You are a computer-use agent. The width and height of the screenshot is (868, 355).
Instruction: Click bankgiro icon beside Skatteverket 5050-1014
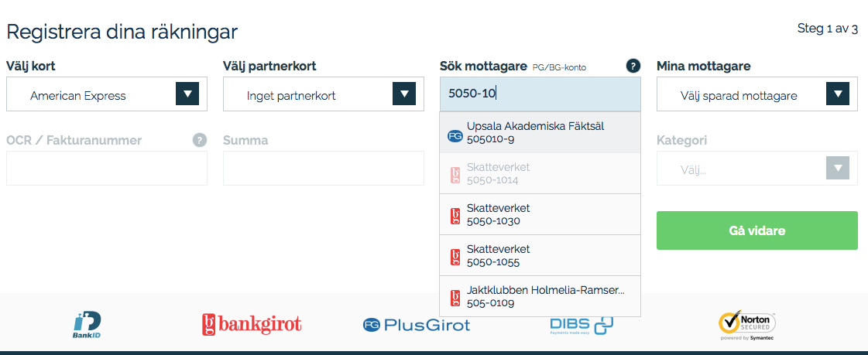pyautogui.click(x=455, y=175)
